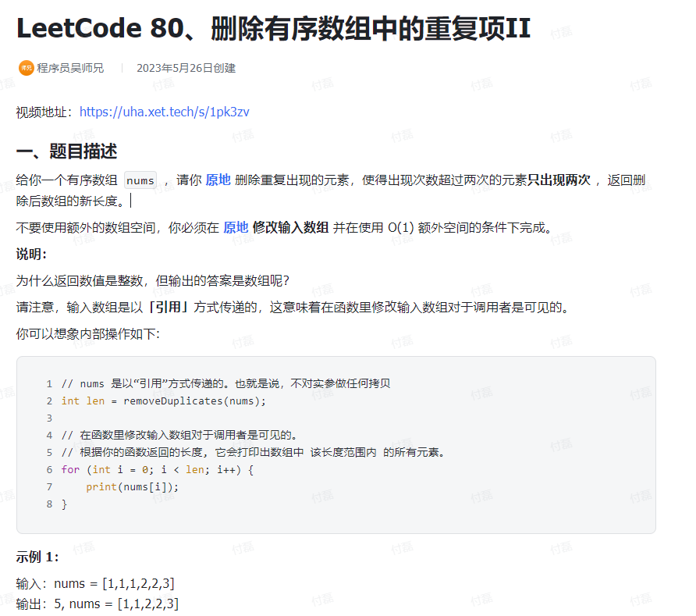Viewport: 696px width, 616px height.
Task: Click author name 程序员吴师兄
Action: (70, 68)
